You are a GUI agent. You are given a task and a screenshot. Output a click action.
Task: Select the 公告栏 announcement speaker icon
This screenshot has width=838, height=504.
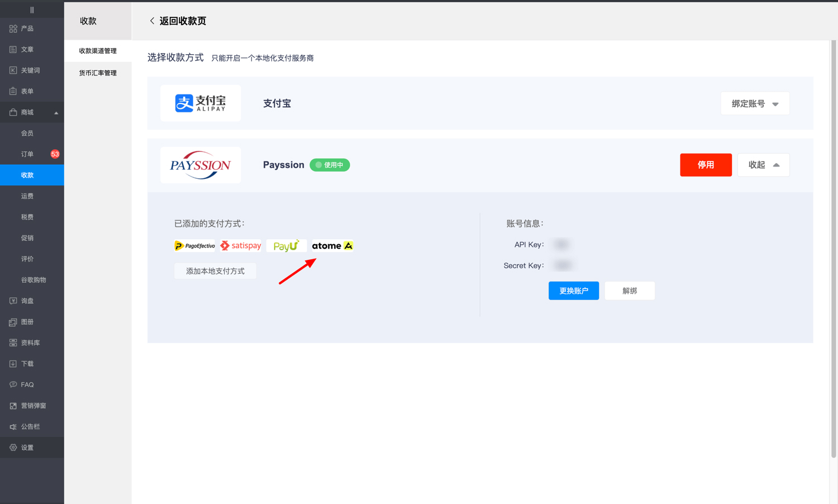(x=13, y=426)
